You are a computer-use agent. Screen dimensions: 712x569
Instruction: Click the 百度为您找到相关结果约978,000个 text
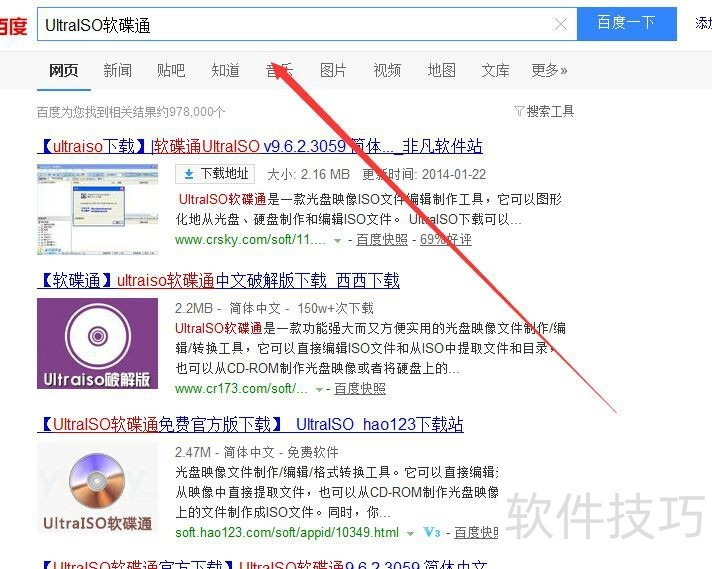pos(131,112)
